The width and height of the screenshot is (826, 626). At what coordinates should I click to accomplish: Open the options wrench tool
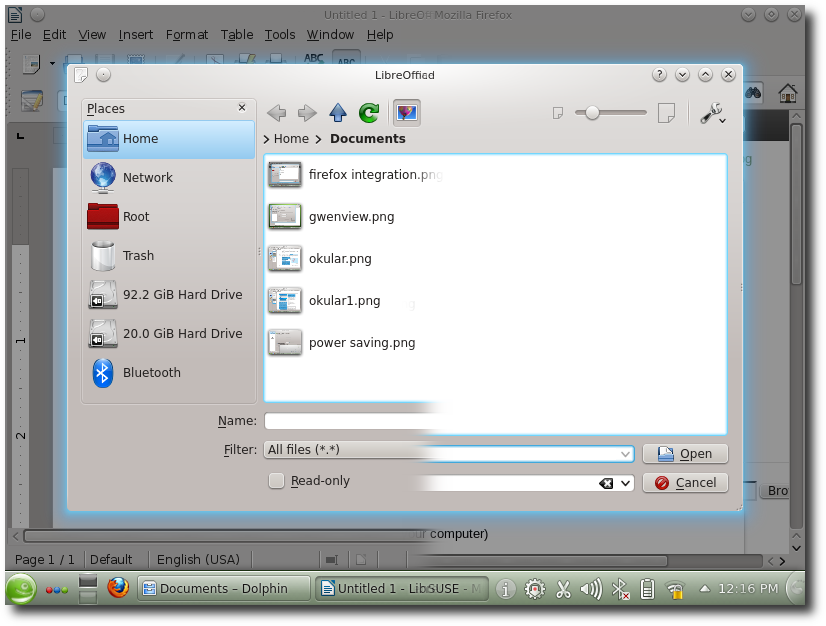(712, 113)
